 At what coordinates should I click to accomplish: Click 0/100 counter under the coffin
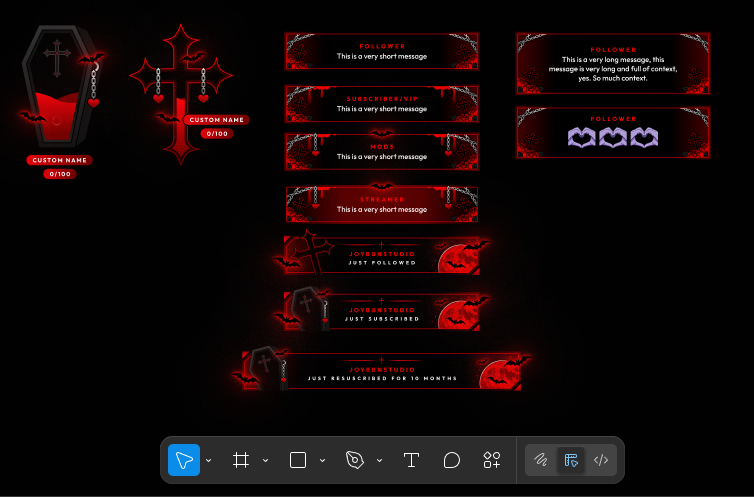click(x=60, y=174)
